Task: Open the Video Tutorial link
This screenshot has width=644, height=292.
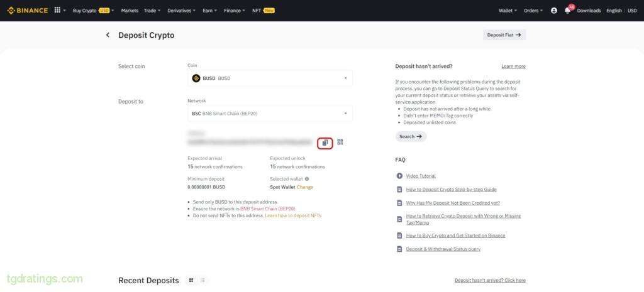Action: pyautogui.click(x=421, y=176)
